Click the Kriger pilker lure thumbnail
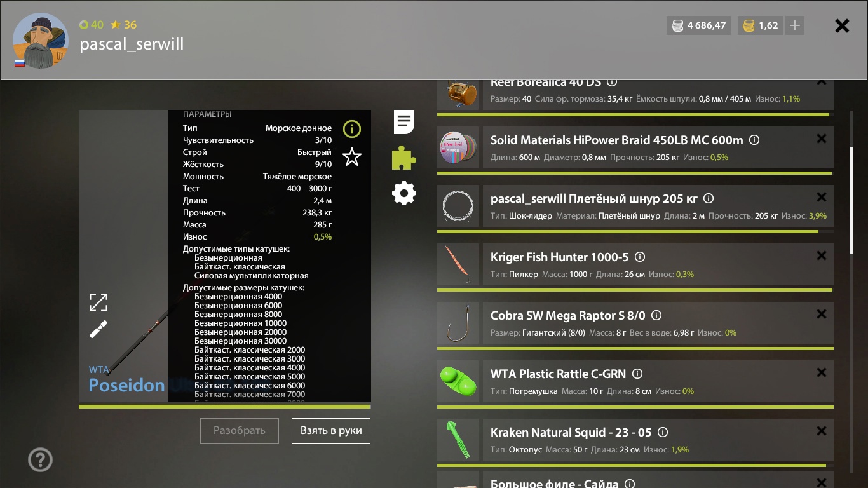Viewport: 868px width, 488px height. (458, 264)
